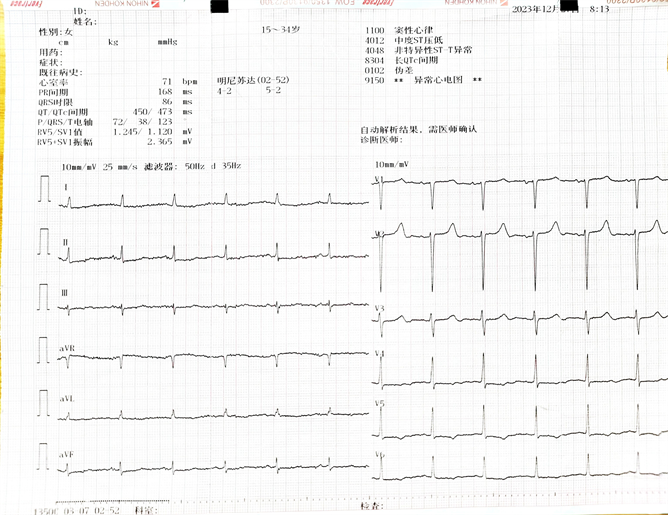Select the V5 lead label

coord(379,403)
